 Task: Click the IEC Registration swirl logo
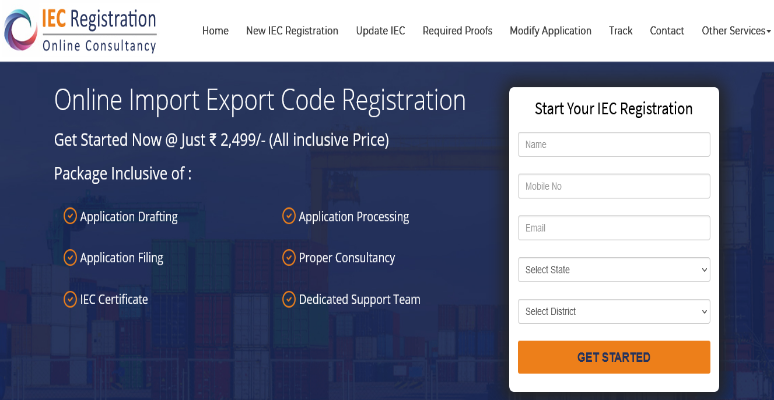point(20,30)
